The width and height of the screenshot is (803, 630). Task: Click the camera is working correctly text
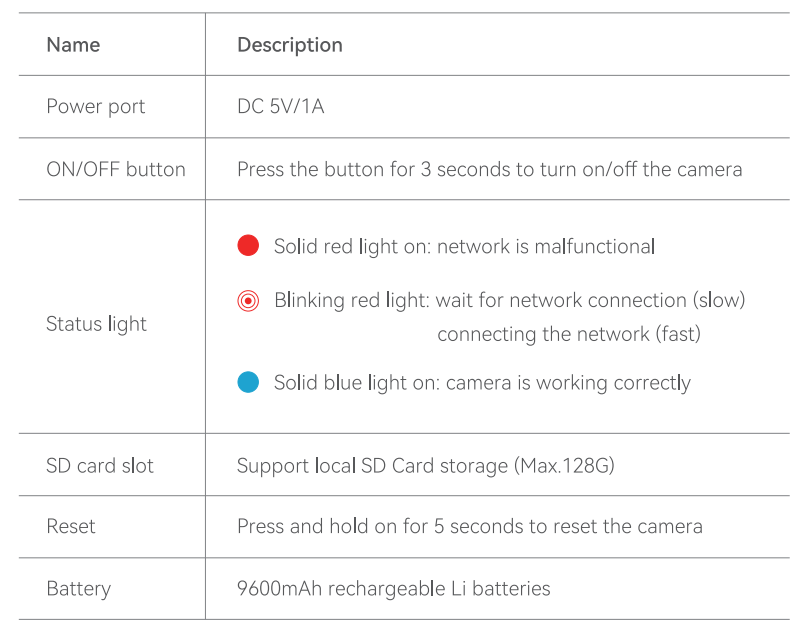pyautogui.click(x=568, y=383)
